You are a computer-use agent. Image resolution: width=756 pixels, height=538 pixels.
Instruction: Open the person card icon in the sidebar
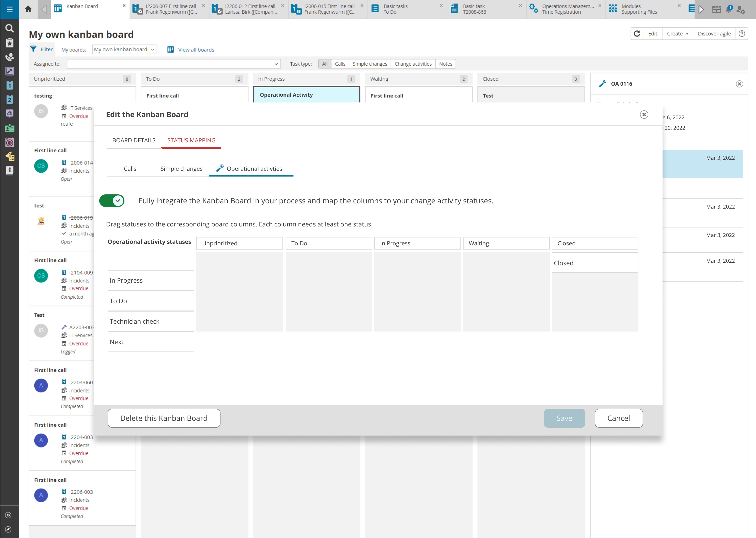coord(9,128)
